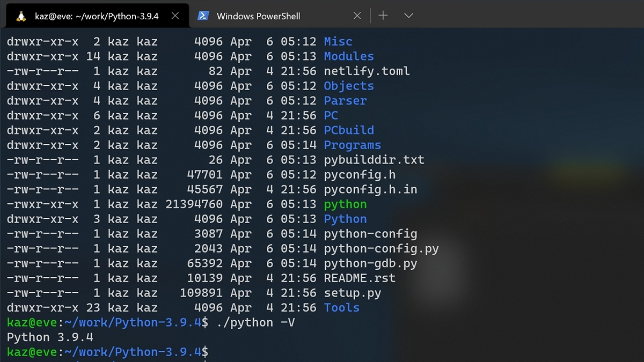Click the ./python -V command text
Screen dimensions: 644x362
pos(256,322)
